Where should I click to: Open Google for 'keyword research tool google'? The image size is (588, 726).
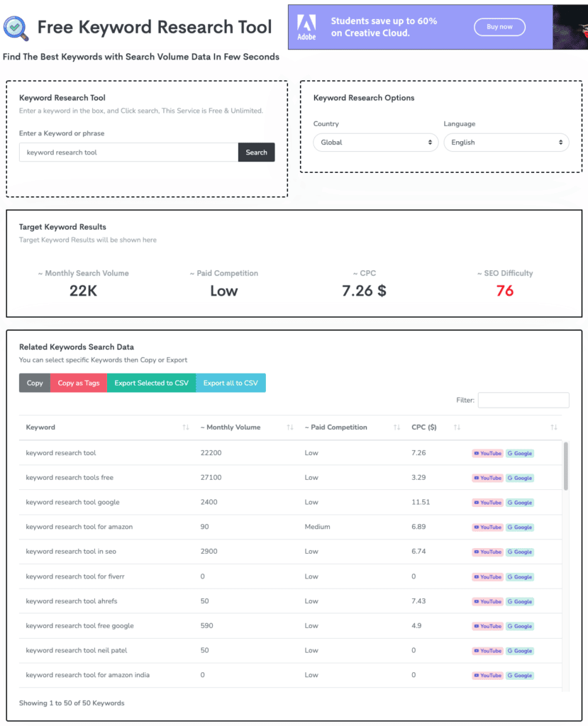coord(520,503)
